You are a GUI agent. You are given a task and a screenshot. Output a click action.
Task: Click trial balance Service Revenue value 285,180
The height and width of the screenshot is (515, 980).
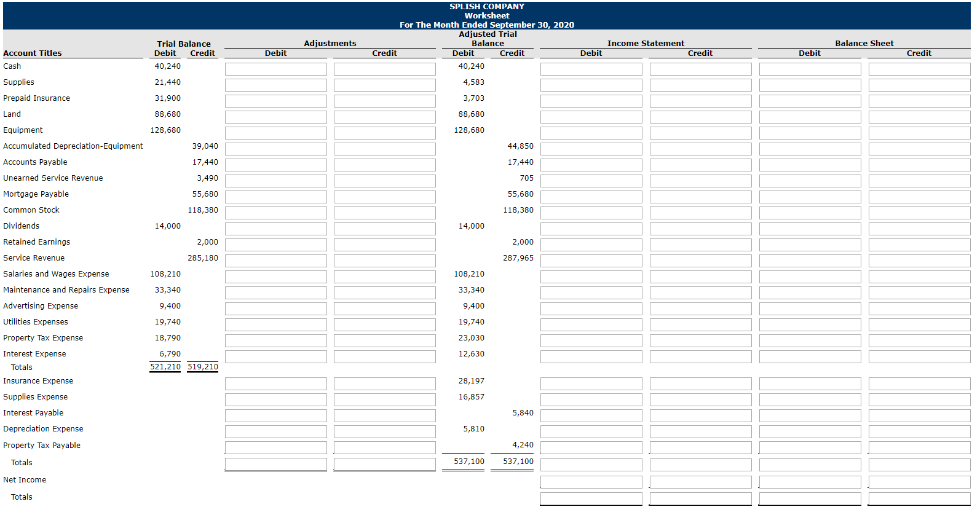(203, 258)
